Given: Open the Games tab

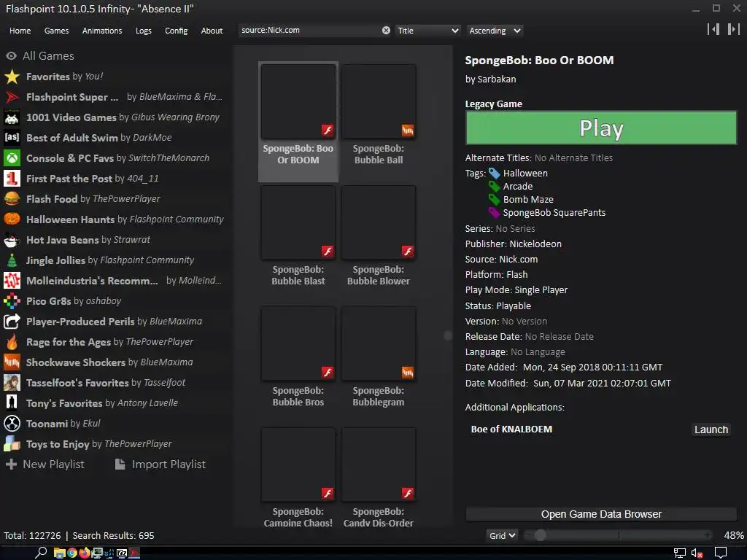Looking at the screenshot, I should [x=56, y=31].
